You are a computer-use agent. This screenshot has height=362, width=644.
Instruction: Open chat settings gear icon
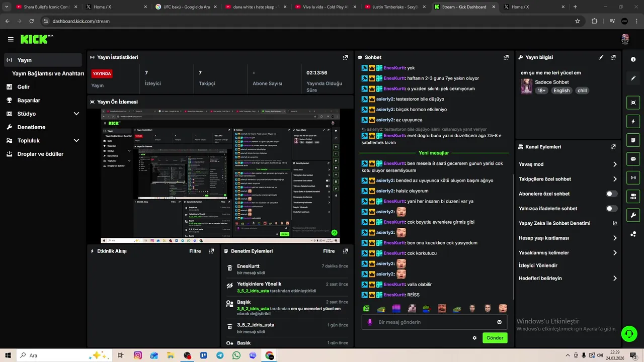474,338
